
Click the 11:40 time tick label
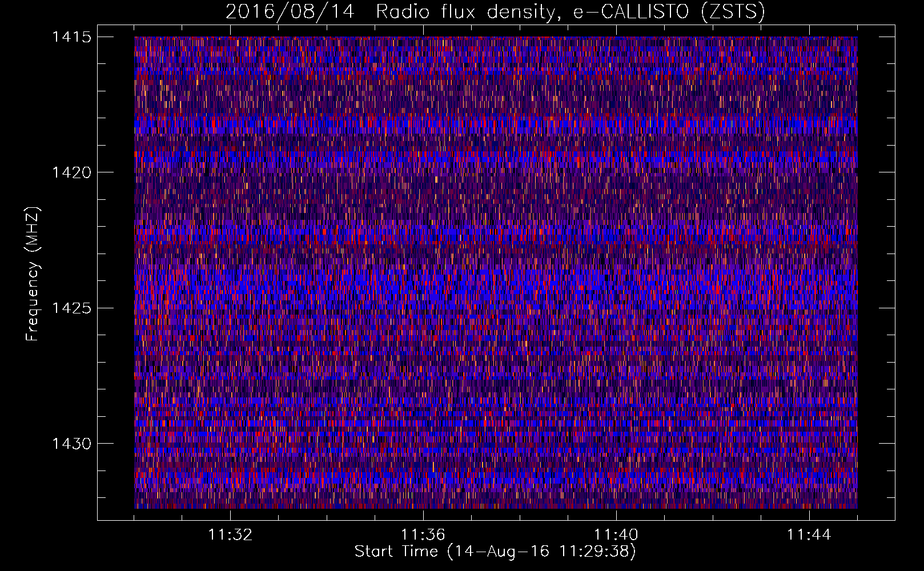(616, 535)
